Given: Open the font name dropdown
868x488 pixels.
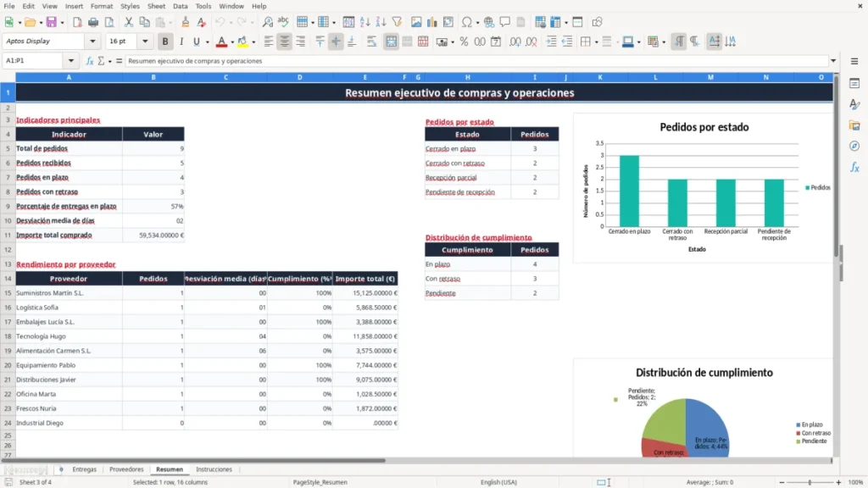Looking at the screenshot, I should (92, 42).
